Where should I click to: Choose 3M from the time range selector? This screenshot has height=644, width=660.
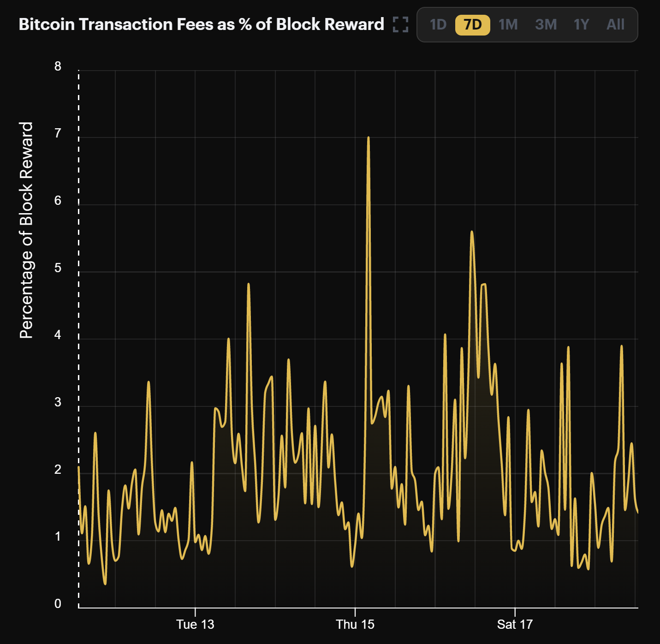point(547,25)
